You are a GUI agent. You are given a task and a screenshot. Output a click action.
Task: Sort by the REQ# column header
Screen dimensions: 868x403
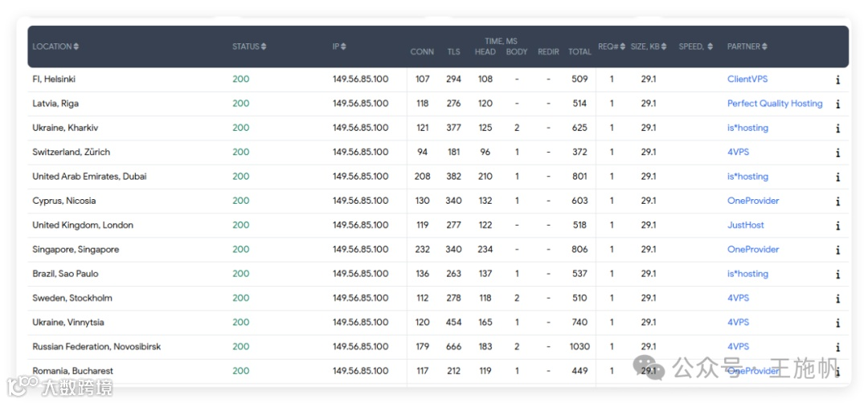point(611,47)
